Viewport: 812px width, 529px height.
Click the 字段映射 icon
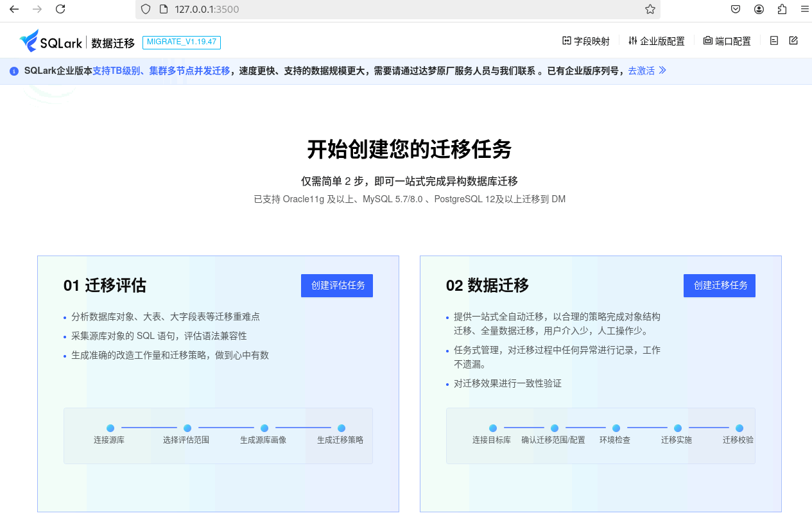(x=567, y=40)
